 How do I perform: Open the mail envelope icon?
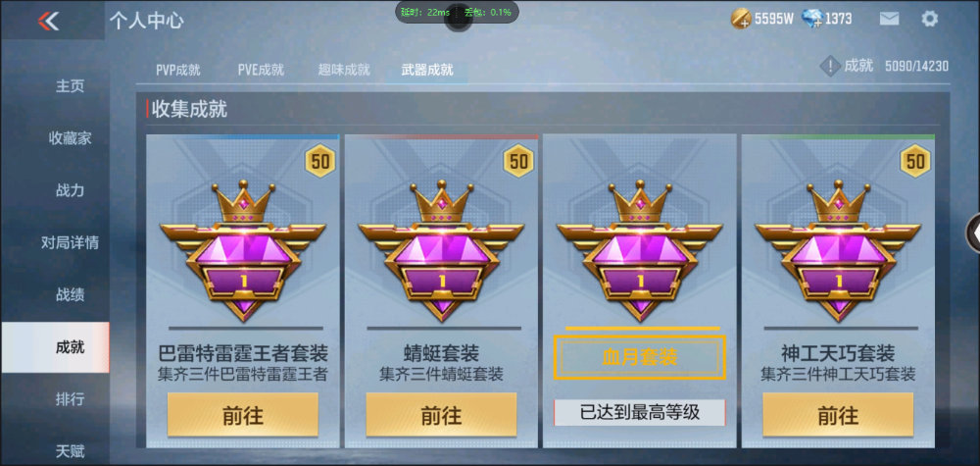tap(889, 19)
